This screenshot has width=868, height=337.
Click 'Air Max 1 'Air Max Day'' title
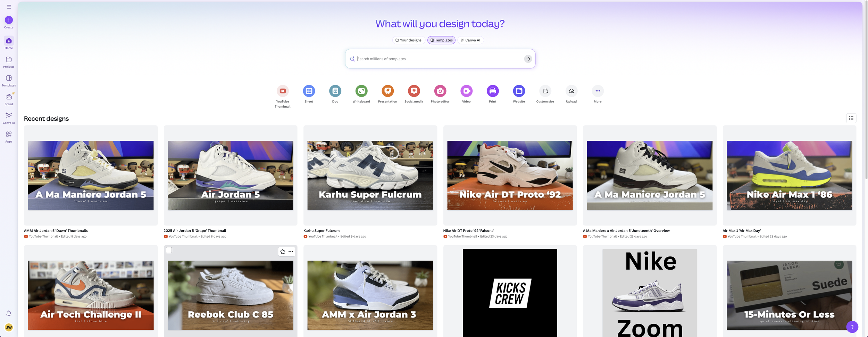tap(742, 231)
